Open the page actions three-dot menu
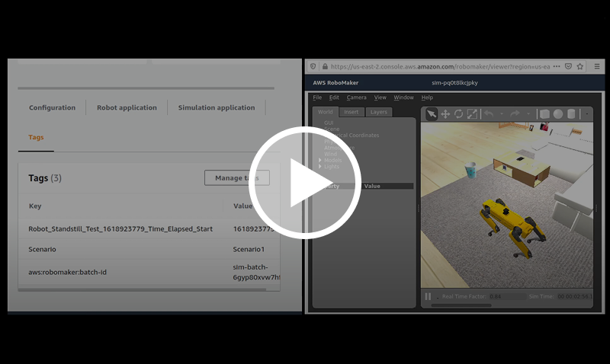610x364 pixels. (x=557, y=66)
